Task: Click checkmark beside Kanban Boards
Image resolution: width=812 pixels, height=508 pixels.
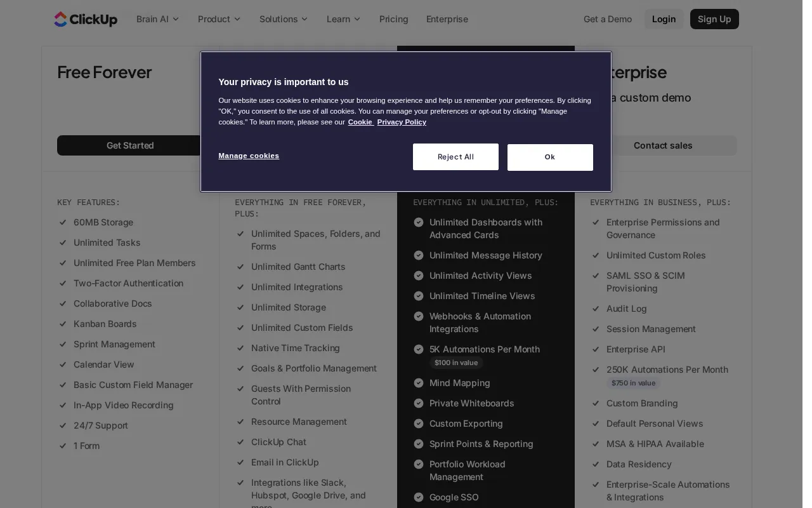Action: coord(63,324)
